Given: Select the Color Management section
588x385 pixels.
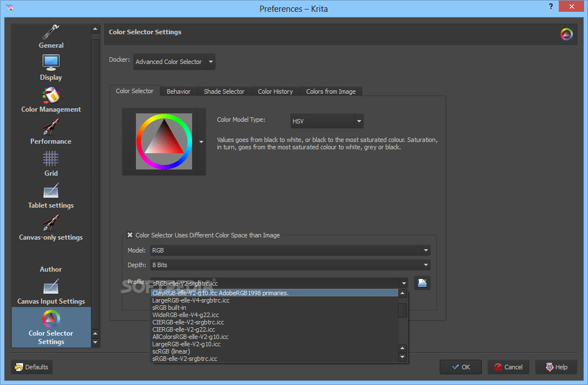Looking at the screenshot, I should [x=51, y=99].
